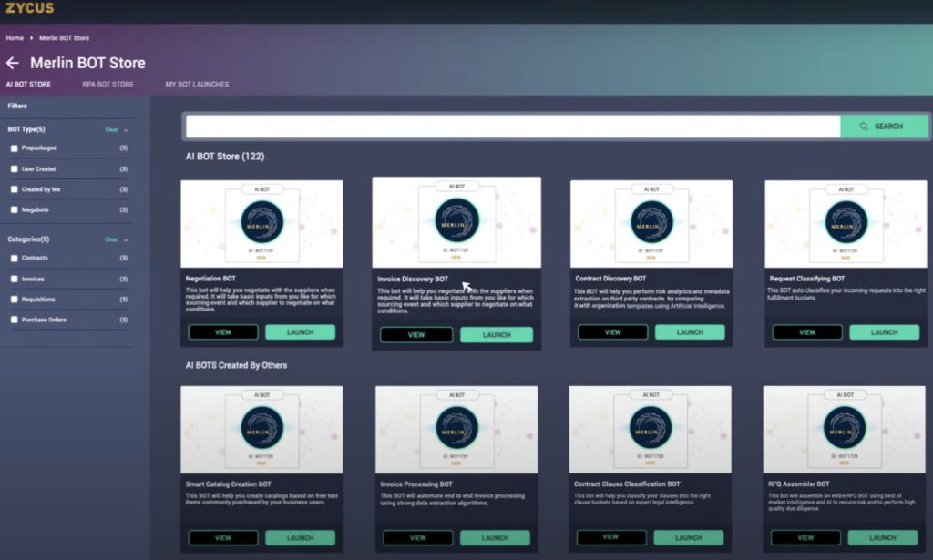This screenshot has width=933, height=560.
Task: Click the Contract Discovery BOT title
Action: point(610,279)
